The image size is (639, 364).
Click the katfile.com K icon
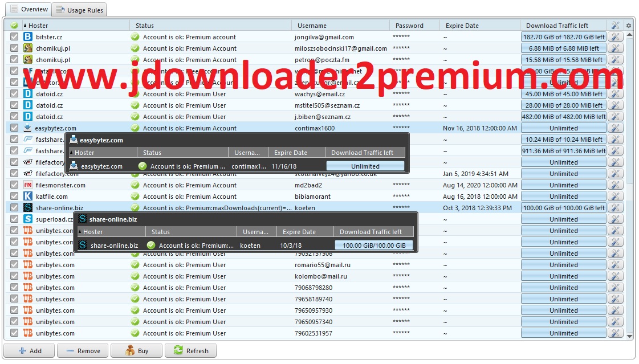point(28,197)
